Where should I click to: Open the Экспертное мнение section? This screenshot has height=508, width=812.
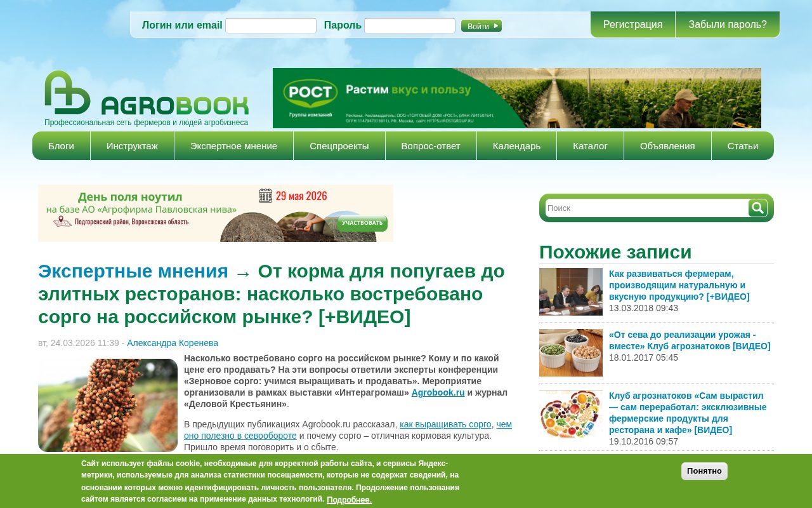(233, 145)
